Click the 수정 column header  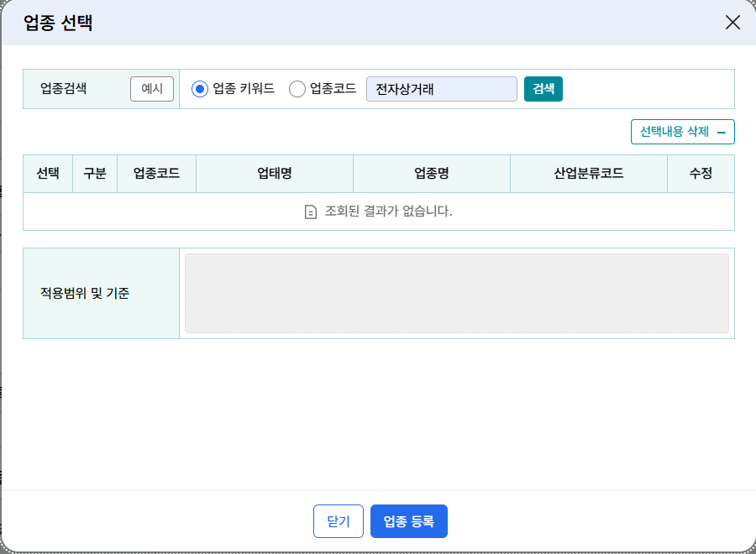pos(701,174)
